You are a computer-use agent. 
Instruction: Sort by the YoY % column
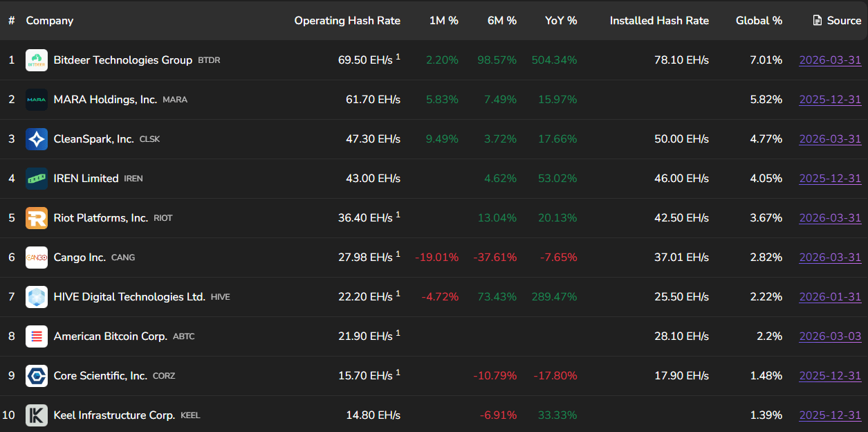click(560, 20)
